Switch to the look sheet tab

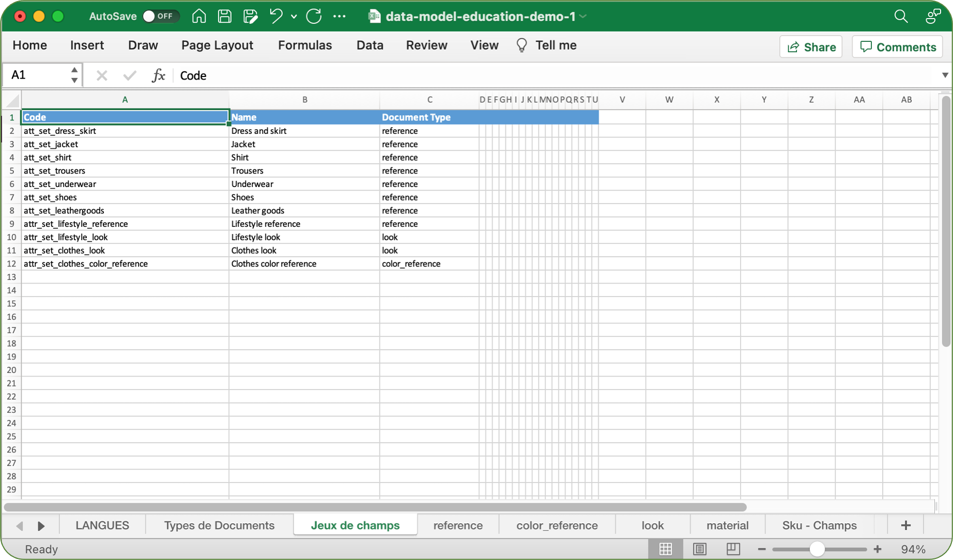click(652, 525)
